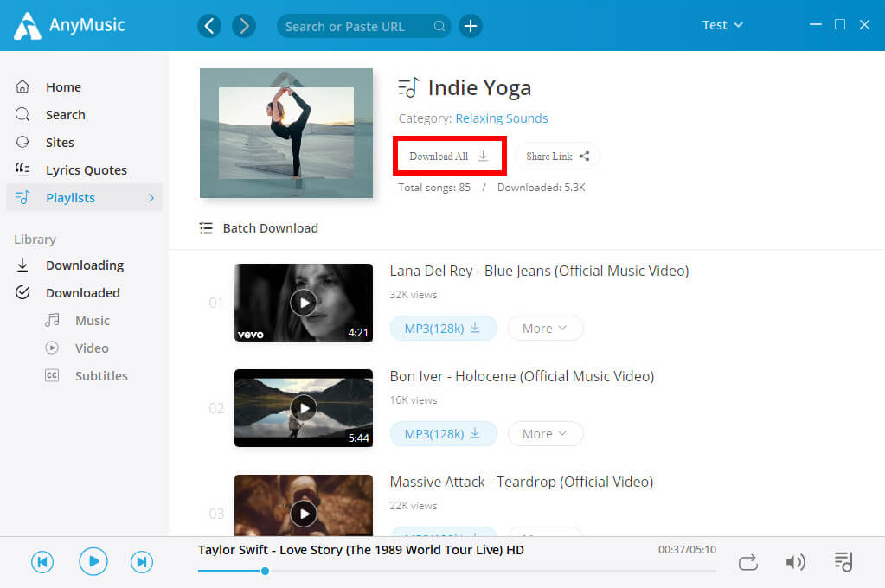Image resolution: width=885 pixels, height=588 pixels.
Task: Open the Downloading library section
Action: [85, 265]
